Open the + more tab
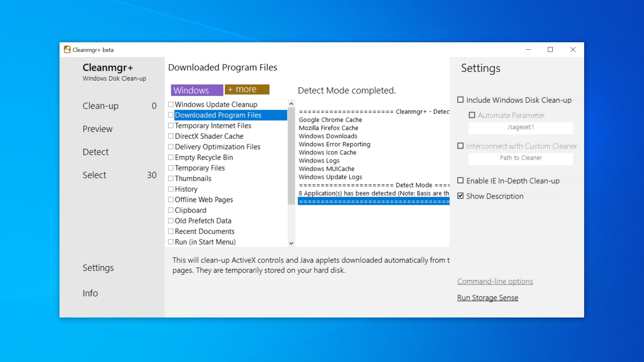The width and height of the screenshot is (644, 362). 247,89
